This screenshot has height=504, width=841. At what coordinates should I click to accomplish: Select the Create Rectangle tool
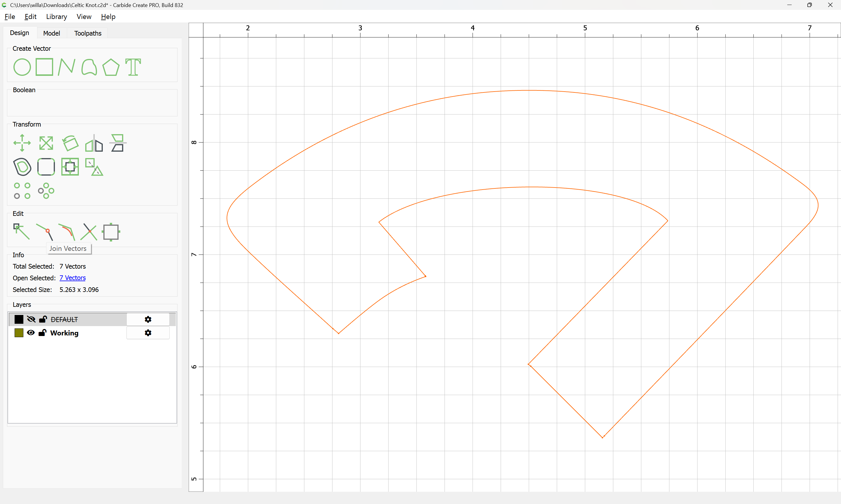[x=44, y=67]
